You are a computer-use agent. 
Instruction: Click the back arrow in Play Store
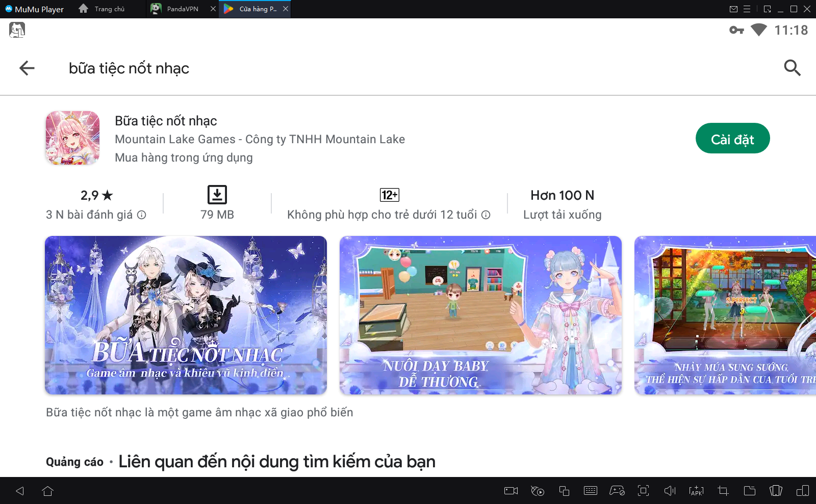[27, 68]
